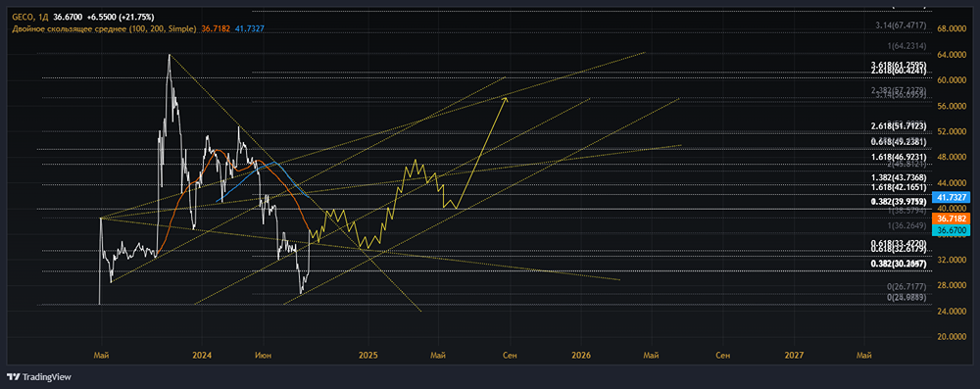
Task: Click the 2025 label on time axis
Action: tap(368, 356)
